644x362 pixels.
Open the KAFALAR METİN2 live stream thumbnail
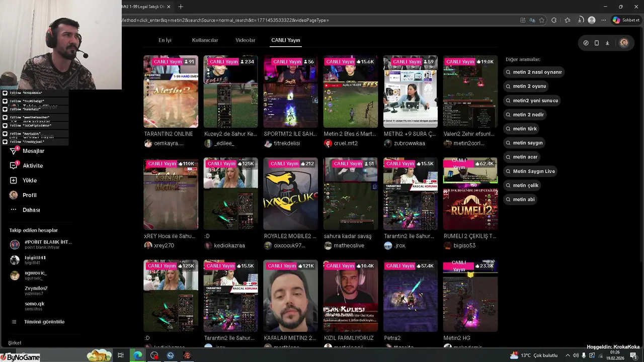pos(290,296)
